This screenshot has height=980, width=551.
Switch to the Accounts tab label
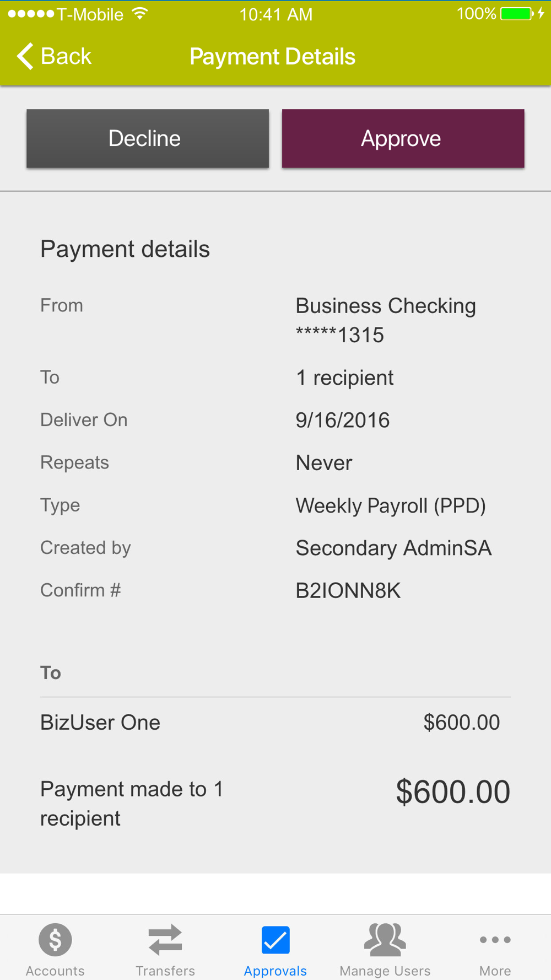coord(55,971)
